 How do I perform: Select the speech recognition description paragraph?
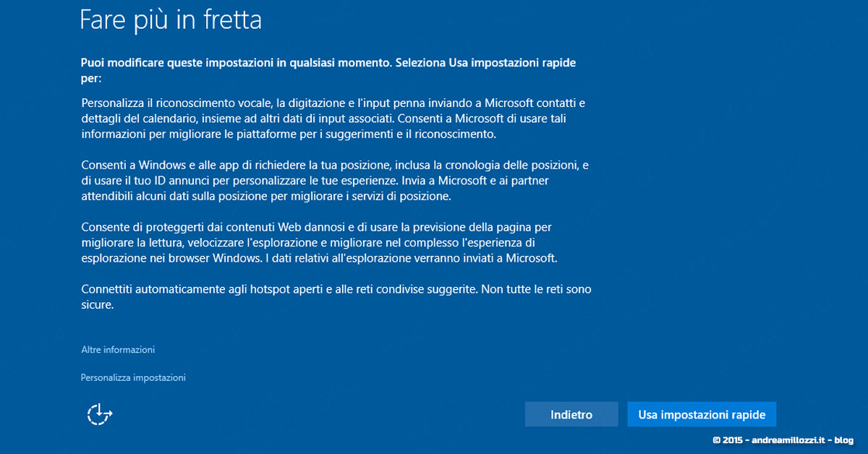click(x=333, y=119)
